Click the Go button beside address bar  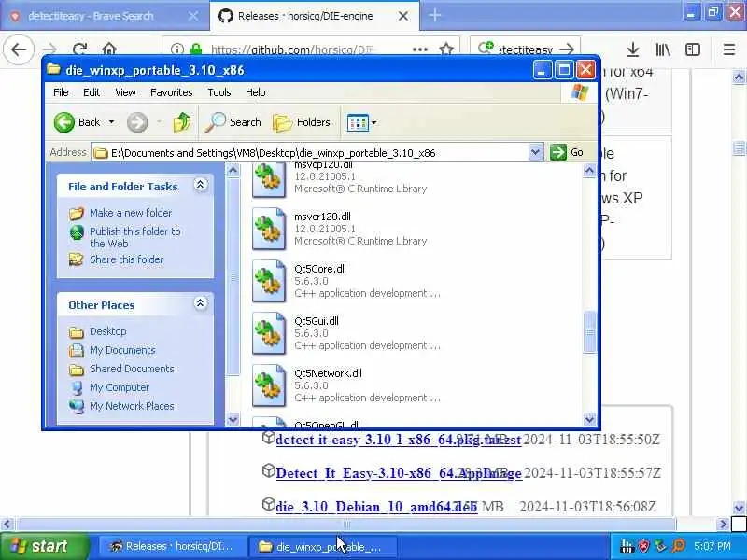pos(567,152)
